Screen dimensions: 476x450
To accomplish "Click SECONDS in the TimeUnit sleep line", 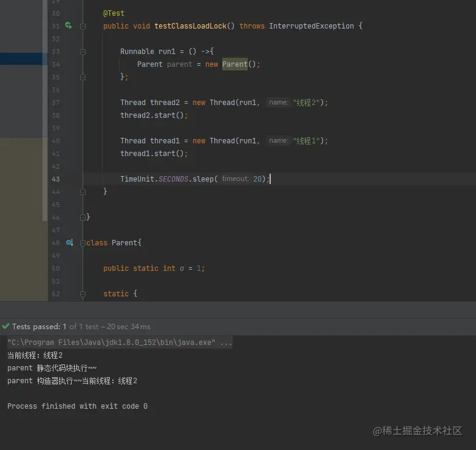I will (x=173, y=179).
